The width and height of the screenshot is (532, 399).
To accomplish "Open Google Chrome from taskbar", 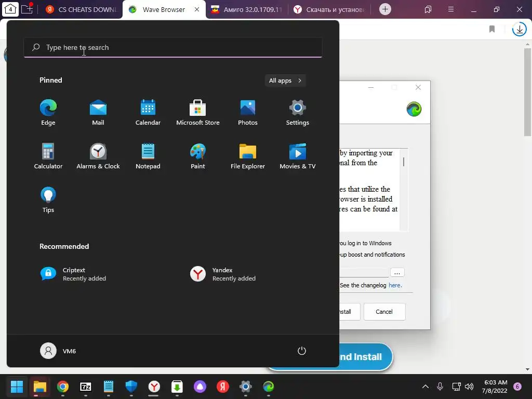I will pyautogui.click(x=63, y=387).
